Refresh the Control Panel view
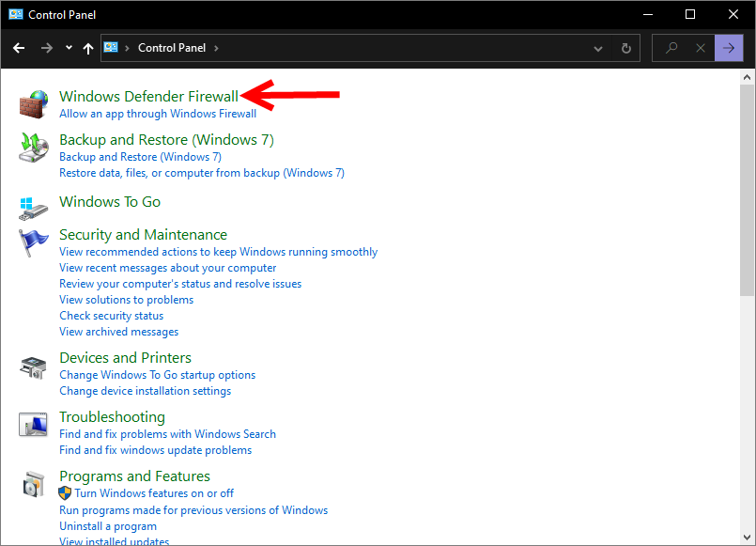 tap(625, 48)
